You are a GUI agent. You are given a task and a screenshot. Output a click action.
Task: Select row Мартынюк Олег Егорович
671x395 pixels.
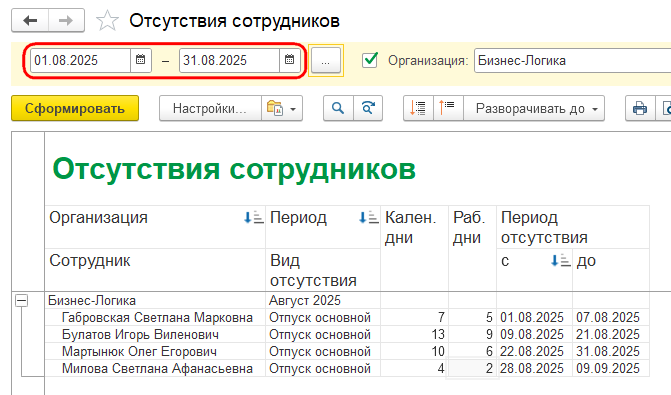point(155,351)
